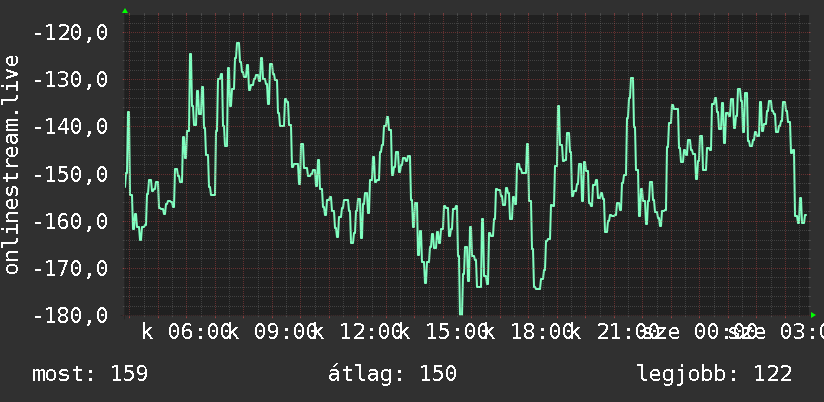Click the onlinestream.live vertical axis title
824x402 pixels.
11,164
